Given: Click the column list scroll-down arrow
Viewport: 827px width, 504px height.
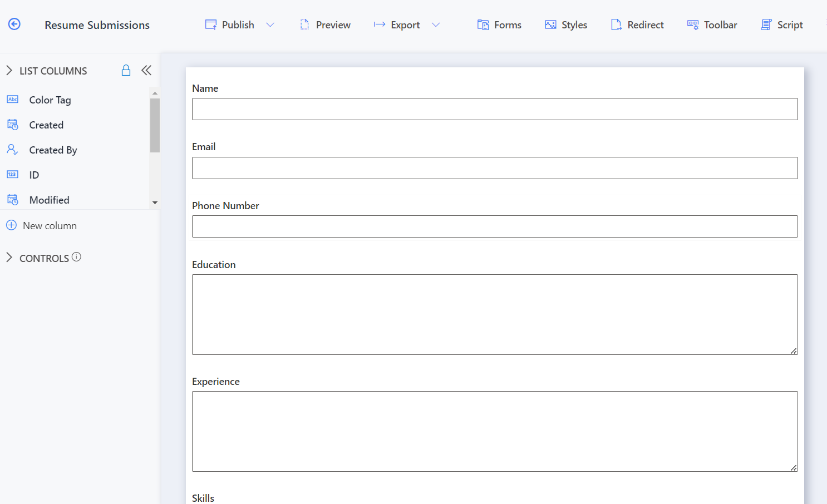Looking at the screenshot, I should coord(155,202).
